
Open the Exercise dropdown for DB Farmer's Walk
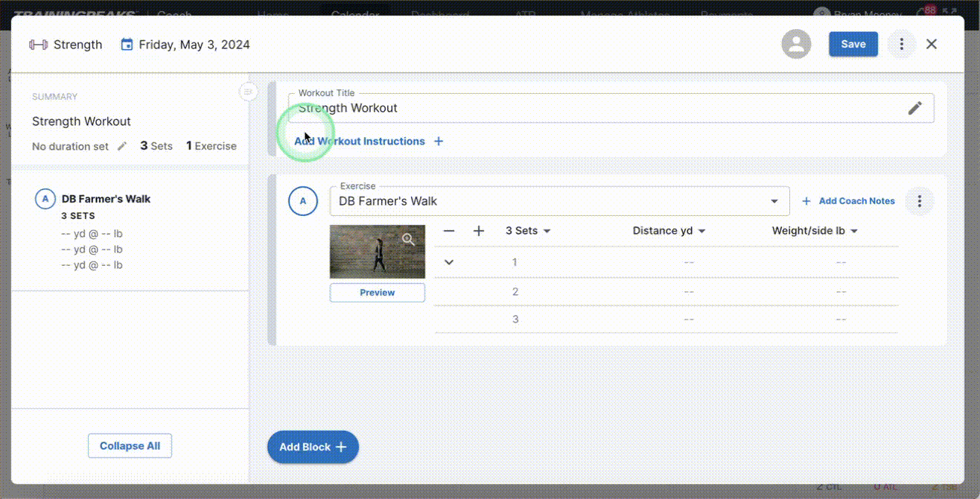[773, 201]
